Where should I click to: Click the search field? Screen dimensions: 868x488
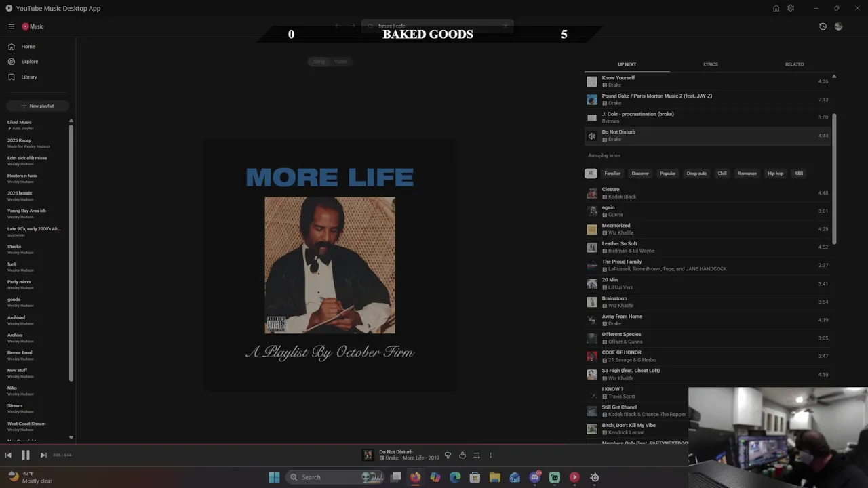(x=437, y=26)
